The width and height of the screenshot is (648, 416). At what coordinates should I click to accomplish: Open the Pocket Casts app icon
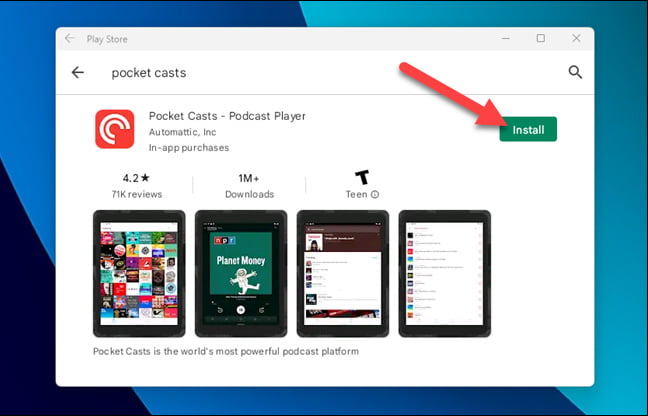pyautogui.click(x=114, y=129)
